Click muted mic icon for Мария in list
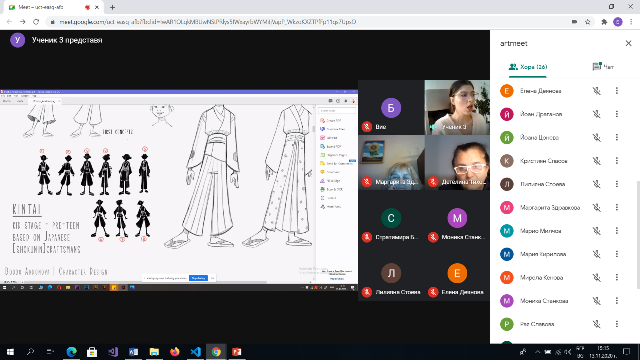The image size is (640, 360). [596, 254]
